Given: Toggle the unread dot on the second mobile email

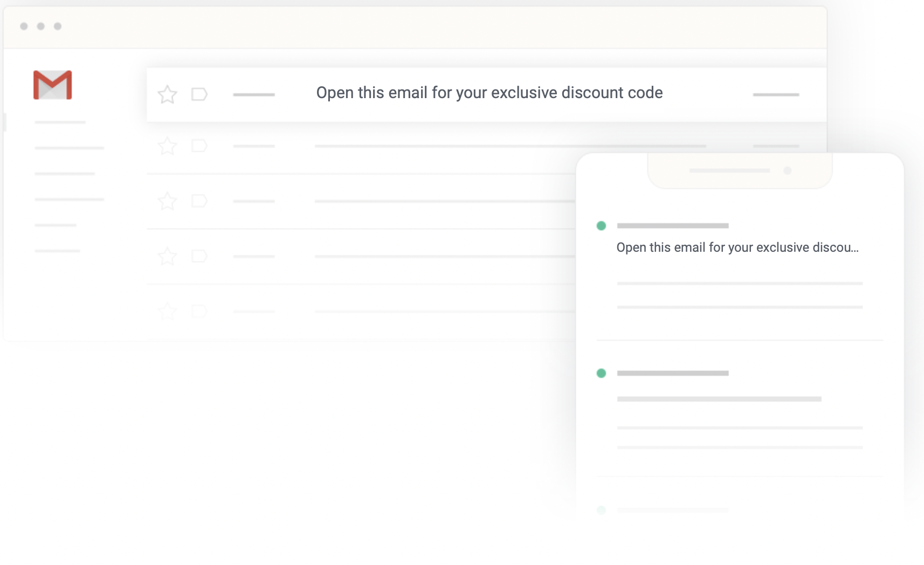Looking at the screenshot, I should click(601, 373).
